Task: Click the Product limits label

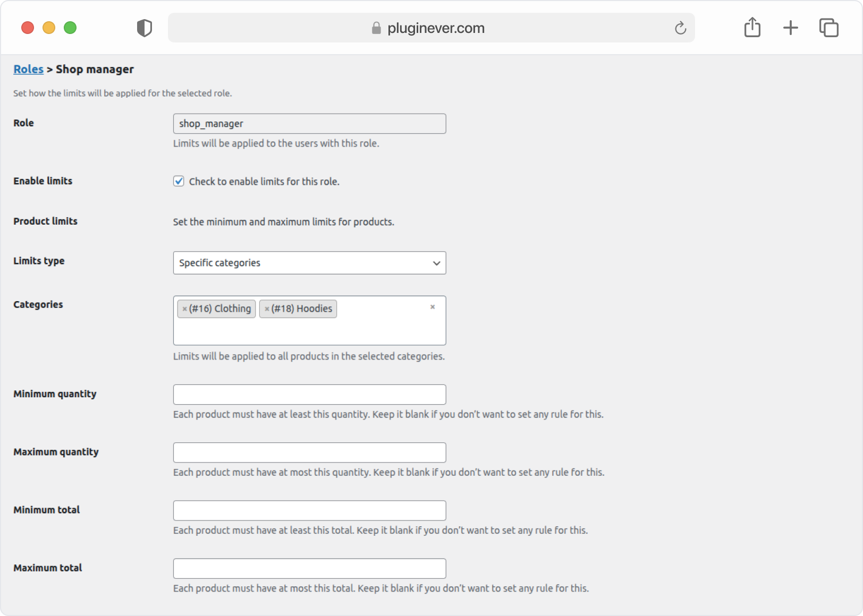Action: (45, 221)
